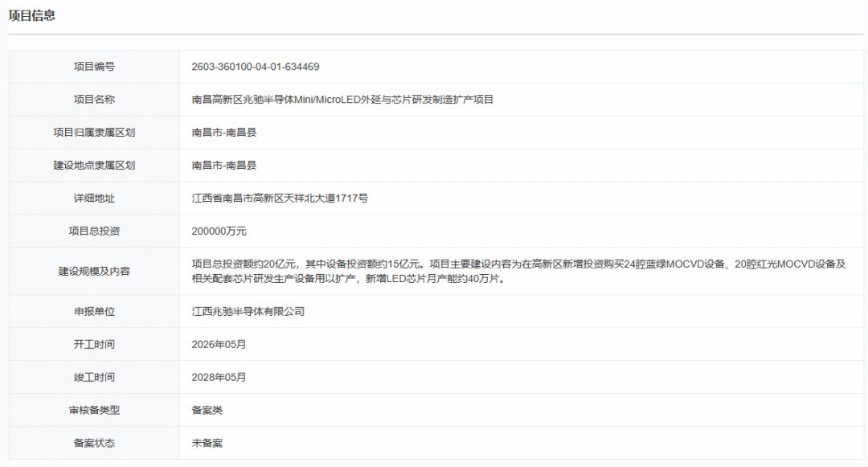Screen dimensions: 868x467
Task: Click the 备案类 review type value
Action: click(x=207, y=410)
